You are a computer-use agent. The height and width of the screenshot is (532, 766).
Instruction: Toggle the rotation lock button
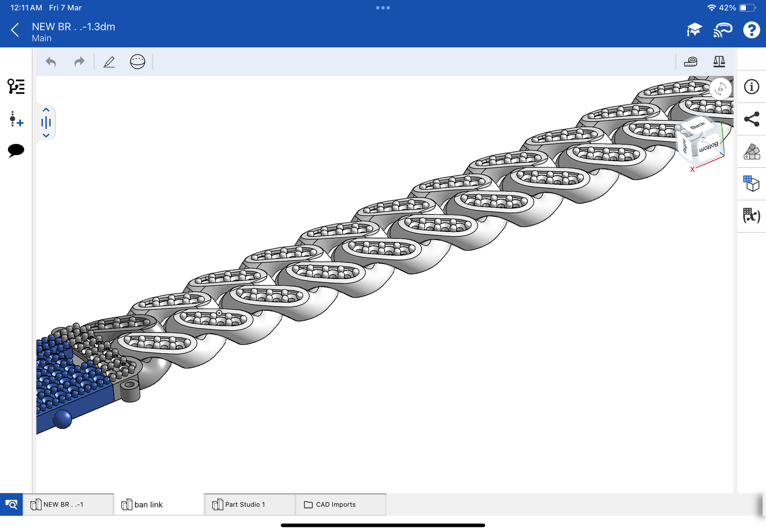click(720, 89)
